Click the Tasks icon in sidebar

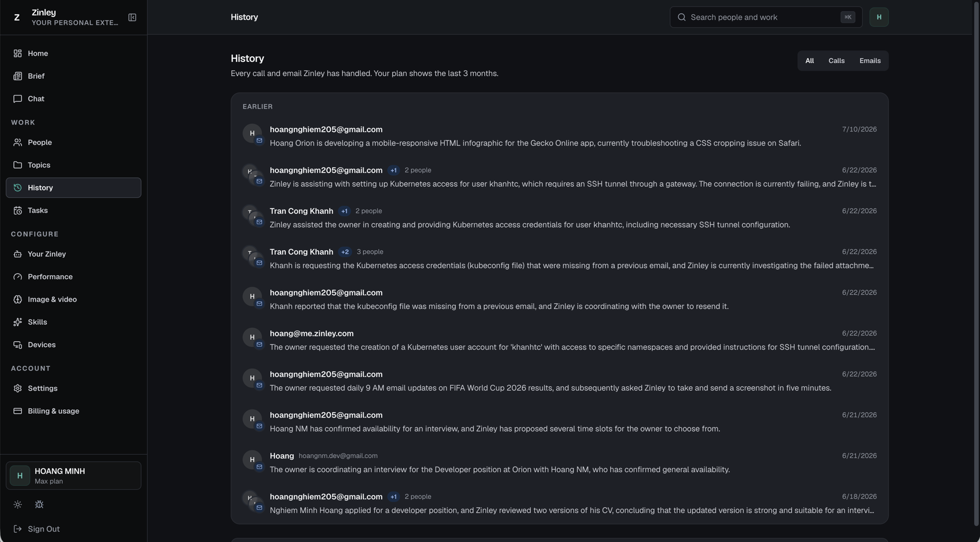[x=18, y=211]
